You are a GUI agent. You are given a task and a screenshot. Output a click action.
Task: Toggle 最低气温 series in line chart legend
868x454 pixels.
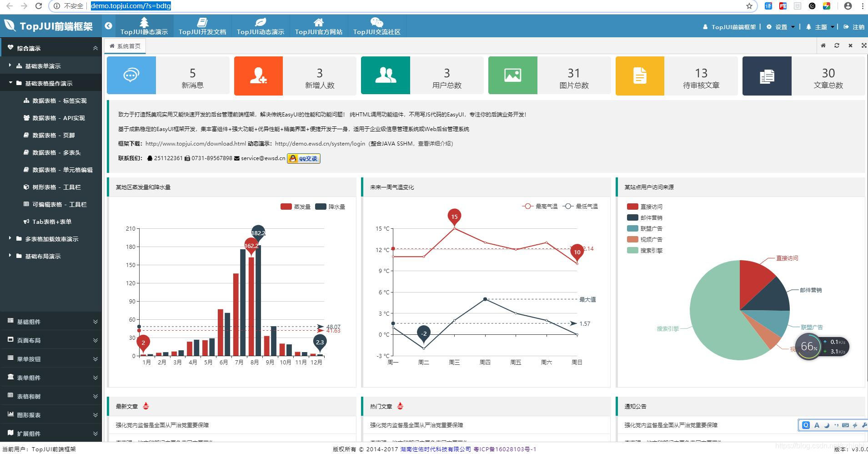[580, 207]
